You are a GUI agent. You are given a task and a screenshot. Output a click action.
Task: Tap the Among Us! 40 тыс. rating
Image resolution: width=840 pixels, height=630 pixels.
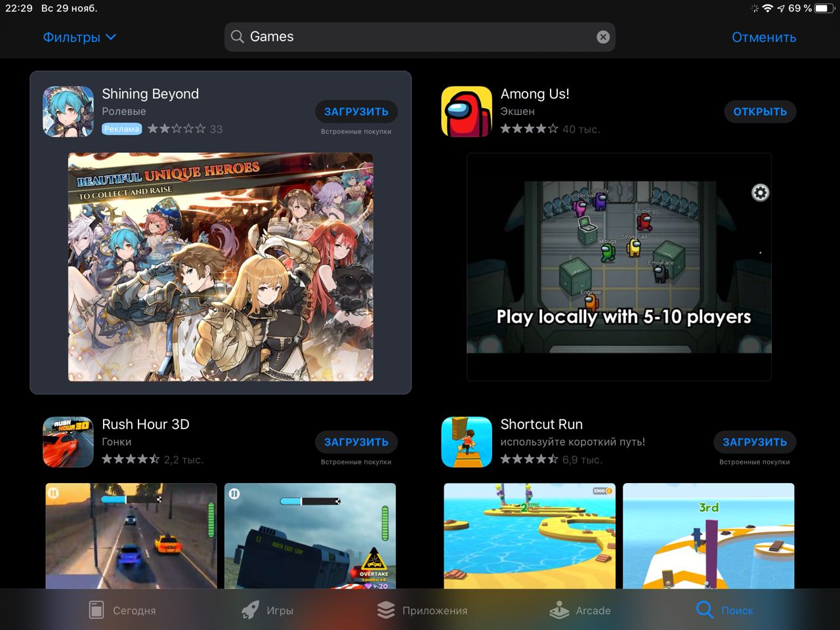point(550,129)
